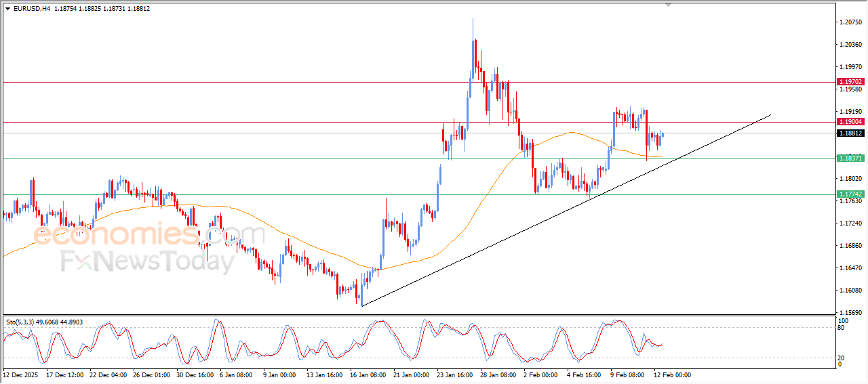Click the 1.20750 price axis label
Viewport: 868px width, 384px height.
tap(850, 22)
